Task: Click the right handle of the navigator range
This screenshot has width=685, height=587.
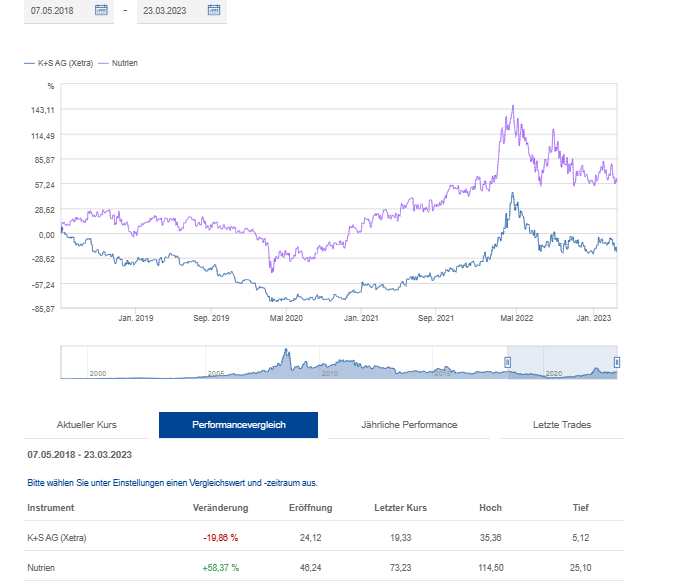Action: 616,361
